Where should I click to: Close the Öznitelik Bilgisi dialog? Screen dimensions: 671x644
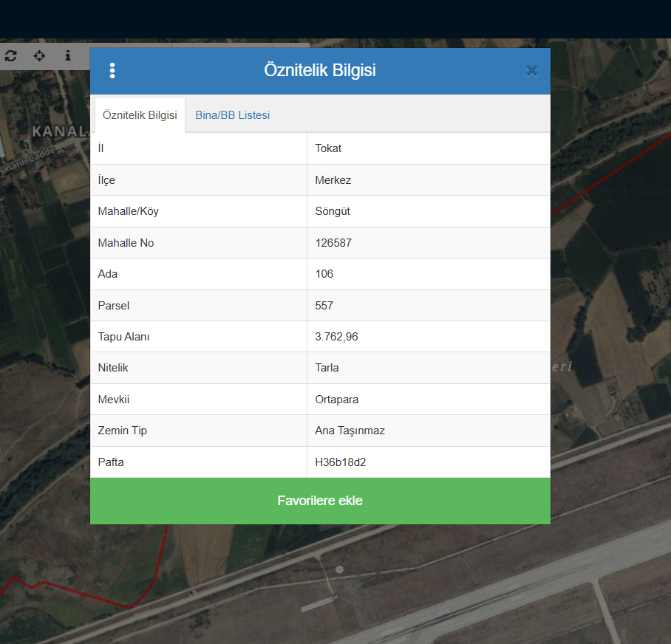(x=531, y=71)
